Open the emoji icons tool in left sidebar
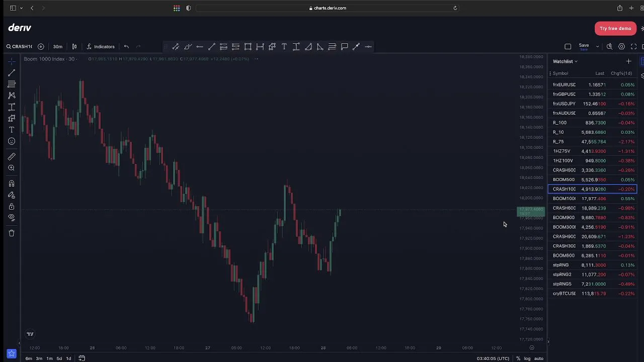644x362 pixels. (12, 141)
